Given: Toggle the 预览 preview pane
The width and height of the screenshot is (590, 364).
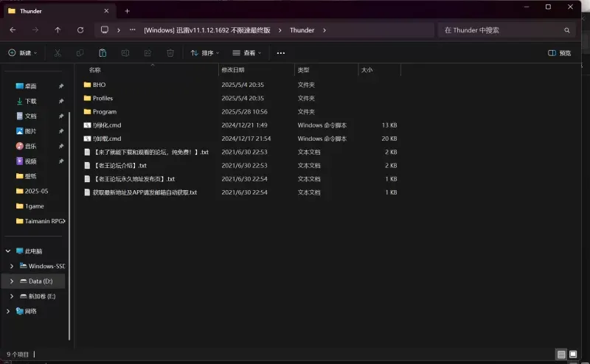Looking at the screenshot, I should [x=560, y=53].
